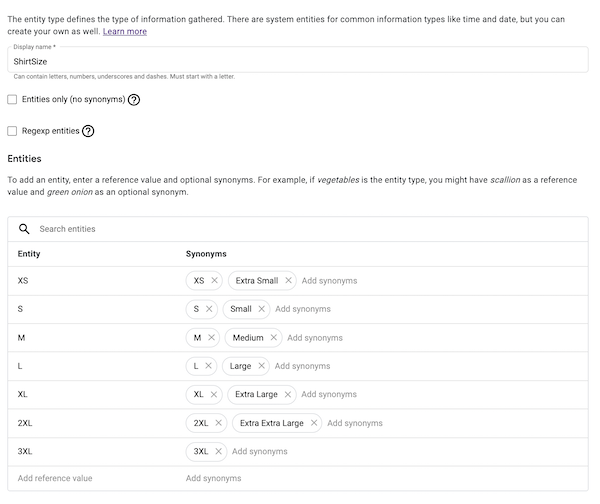
Task: Open help icon next to Regexp entities
Action: pyautogui.click(x=88, y=131)
